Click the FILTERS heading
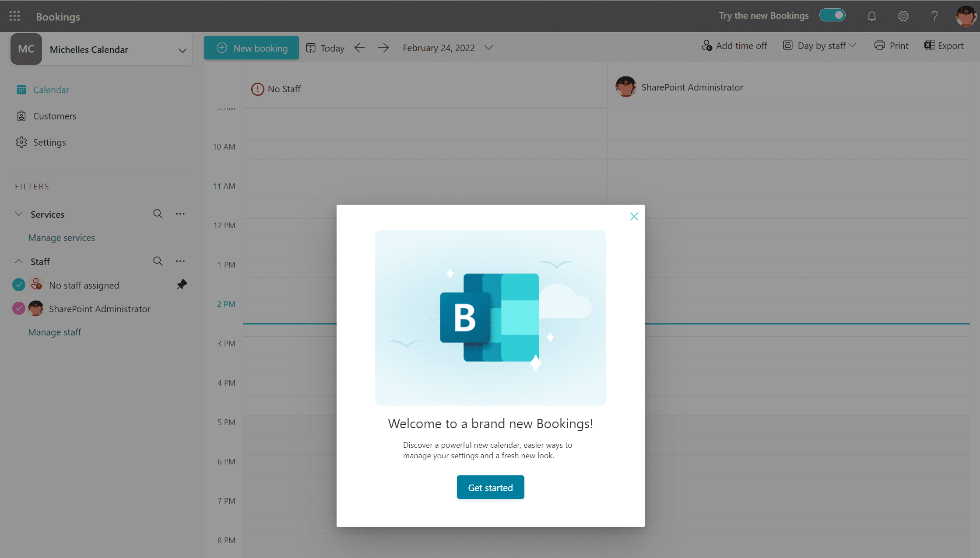The width and height of the screenshot is (980, 558). coord(32,186)
